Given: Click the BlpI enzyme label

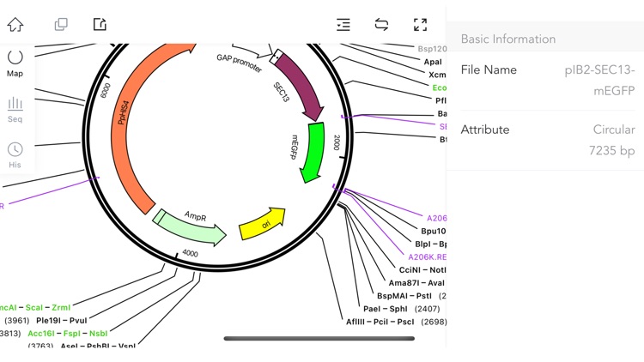Looking at the screenshot, I should (x=424, y=244).
